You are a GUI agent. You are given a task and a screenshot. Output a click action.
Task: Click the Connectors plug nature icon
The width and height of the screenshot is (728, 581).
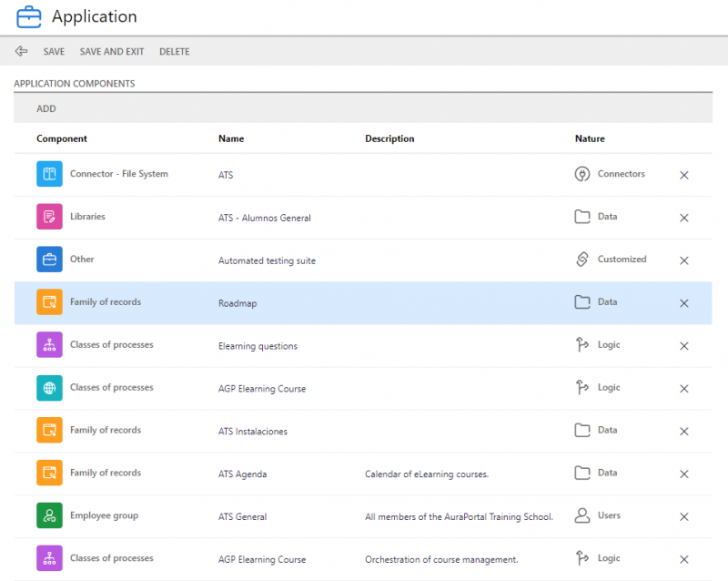click(x=582, y=174)
